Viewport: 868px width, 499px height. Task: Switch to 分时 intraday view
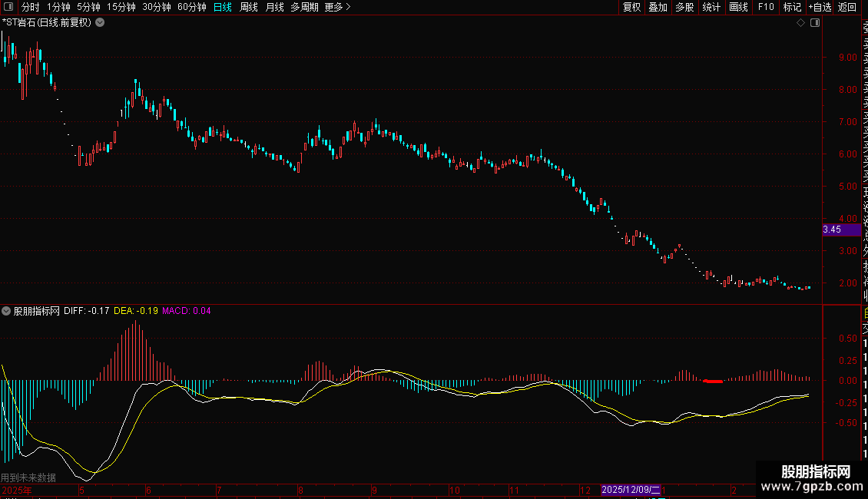coord(31,7)
